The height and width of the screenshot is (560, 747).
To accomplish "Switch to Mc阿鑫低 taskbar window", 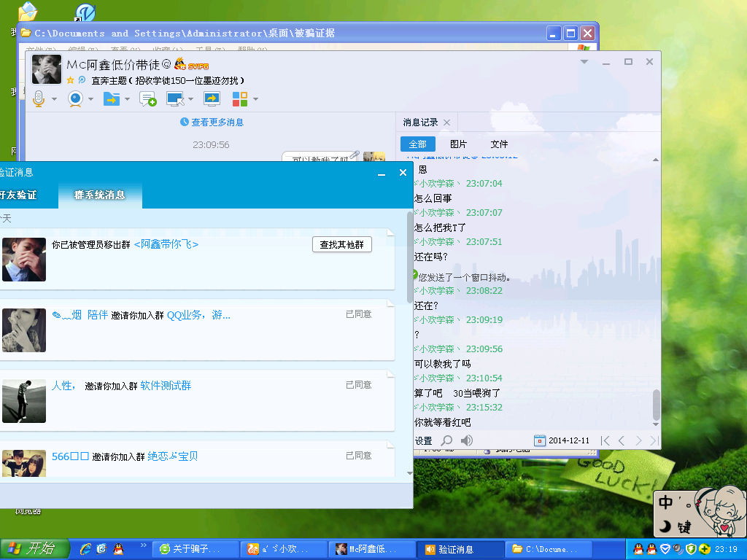I will pyautogui.click(x=371, y=549).
